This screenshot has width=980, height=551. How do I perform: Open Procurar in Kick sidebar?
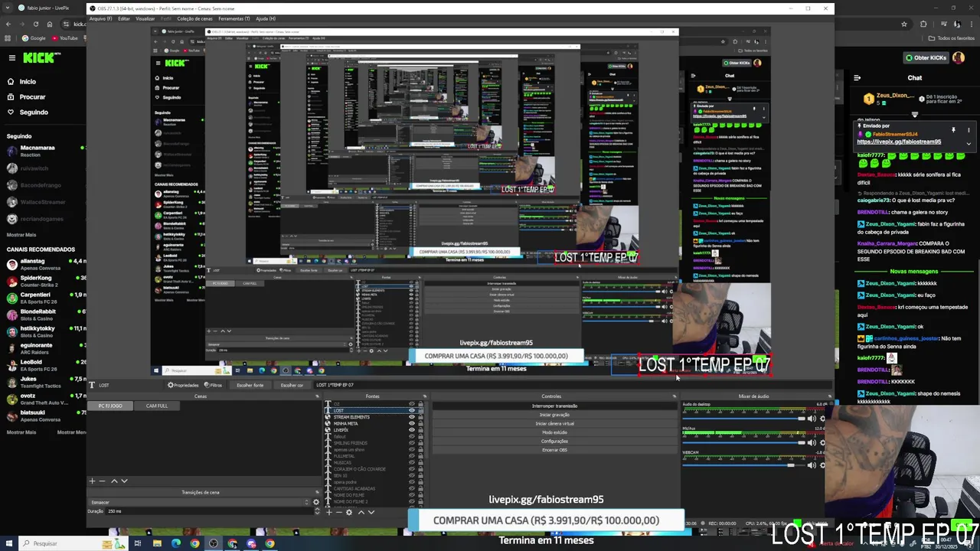pos(26,97)
